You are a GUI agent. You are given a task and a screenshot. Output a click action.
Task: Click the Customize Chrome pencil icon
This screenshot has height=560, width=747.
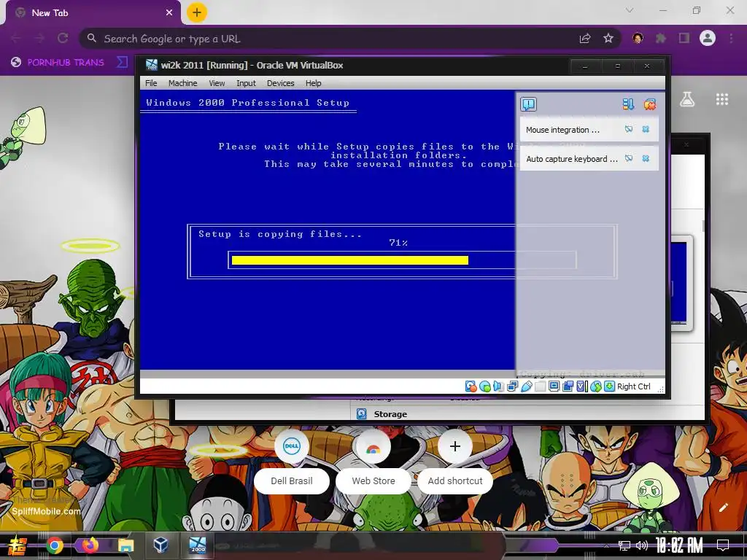(723, 507)
